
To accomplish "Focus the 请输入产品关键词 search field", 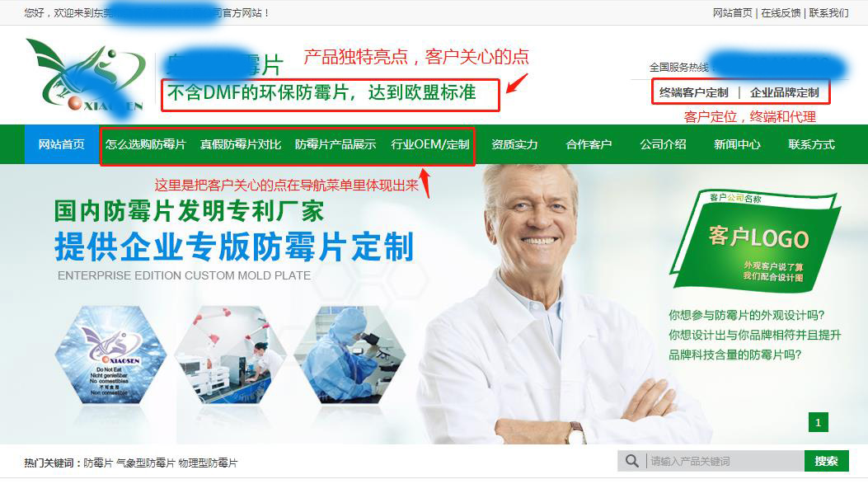I will pos(724,461).
